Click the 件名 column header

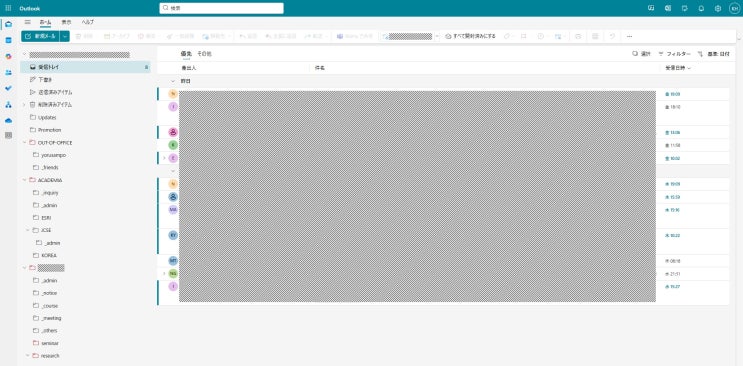click(x=320, y=68)
